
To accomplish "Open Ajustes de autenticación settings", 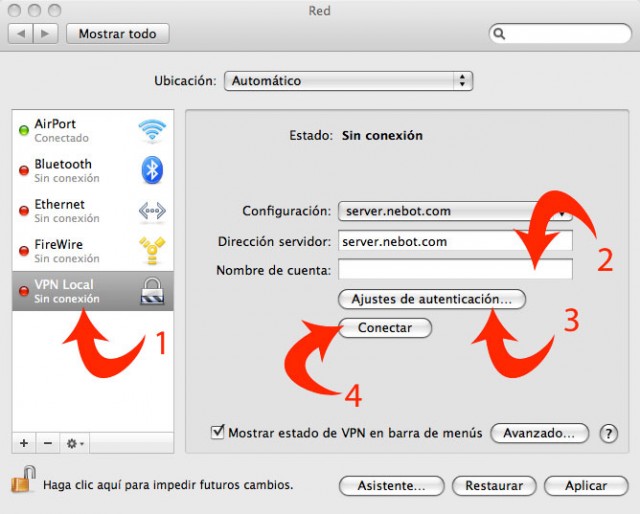I will [432, 299].
